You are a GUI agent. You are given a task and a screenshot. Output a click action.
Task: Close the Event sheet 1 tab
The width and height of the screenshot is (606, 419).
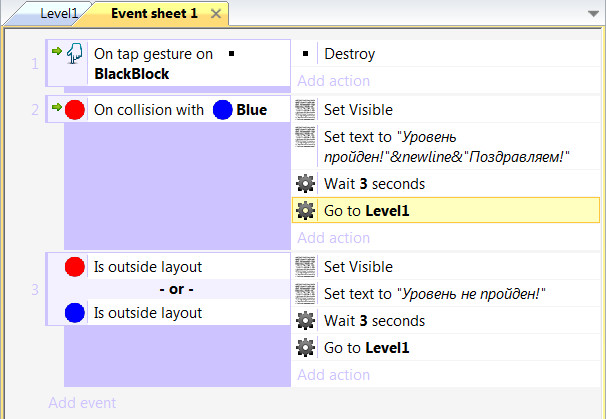coord(215,14)
